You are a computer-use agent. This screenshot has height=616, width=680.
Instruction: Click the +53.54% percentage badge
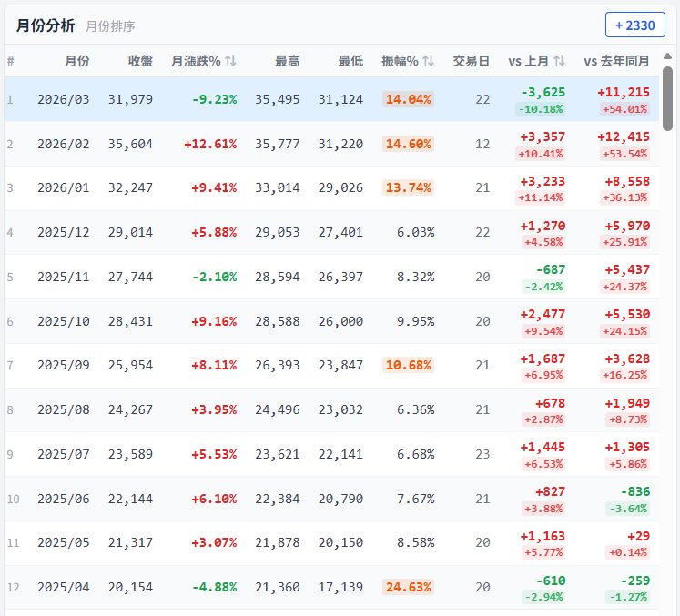tap(624, 154)
